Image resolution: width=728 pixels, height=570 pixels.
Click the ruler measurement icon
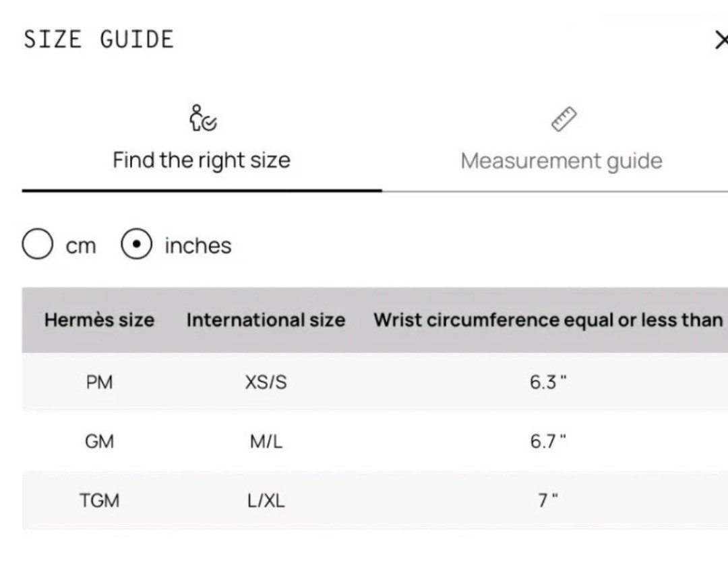coord(564,119)
